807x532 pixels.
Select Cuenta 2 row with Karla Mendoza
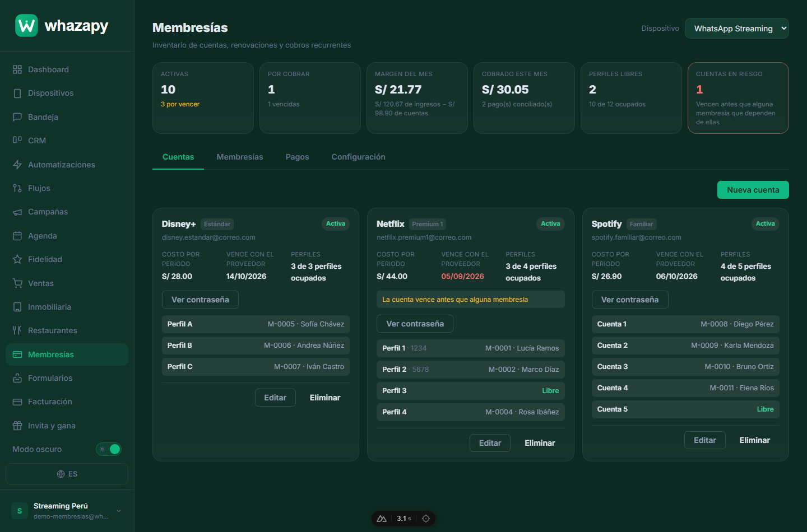pos(685,346)
